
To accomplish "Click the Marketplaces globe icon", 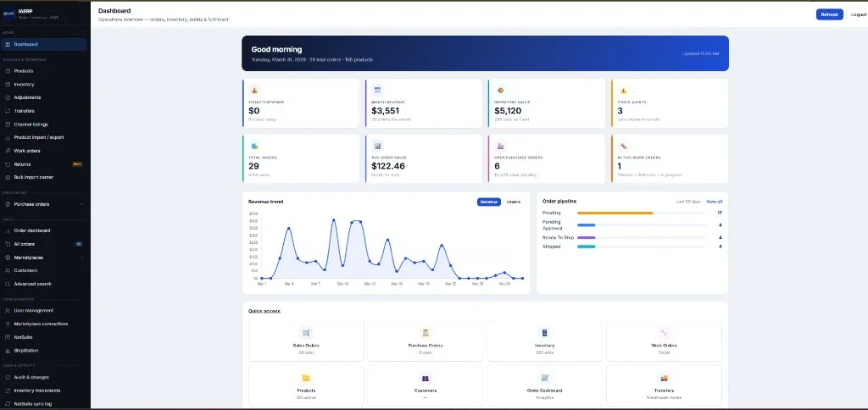I will (x=8, y=258).
